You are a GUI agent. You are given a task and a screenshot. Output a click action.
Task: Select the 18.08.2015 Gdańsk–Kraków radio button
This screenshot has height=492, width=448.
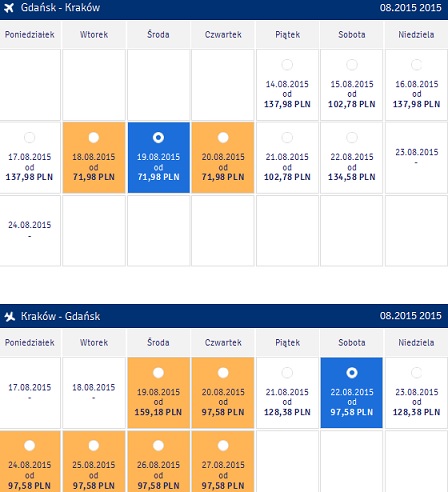tap(94, 137)
